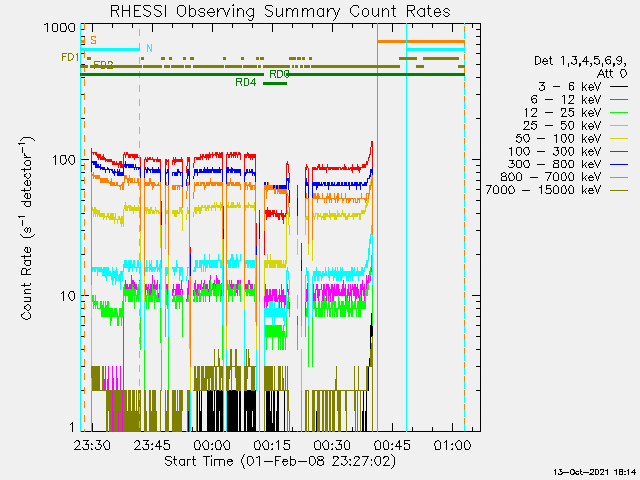The image size is (640, 480).
Task: Click the "FD2" flag label
Action: click(x=104, y=65)
